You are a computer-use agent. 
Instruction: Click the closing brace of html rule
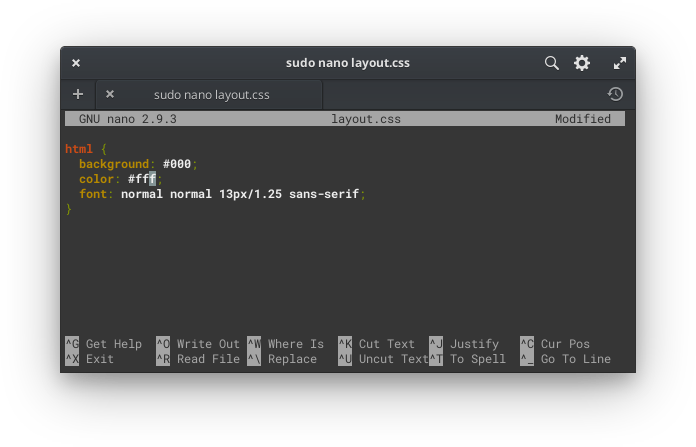(69, 209)
